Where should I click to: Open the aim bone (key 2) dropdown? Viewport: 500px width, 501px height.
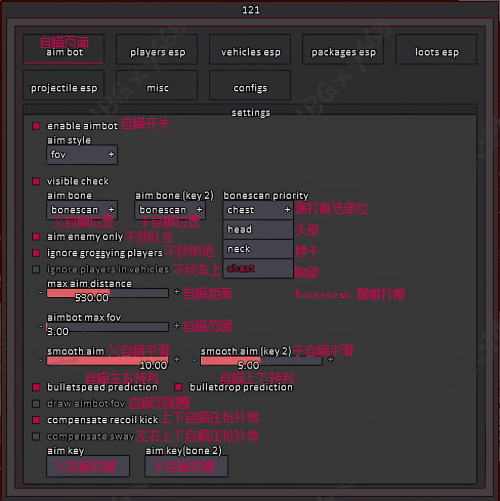pyautogui.click(x=170, y=210)
